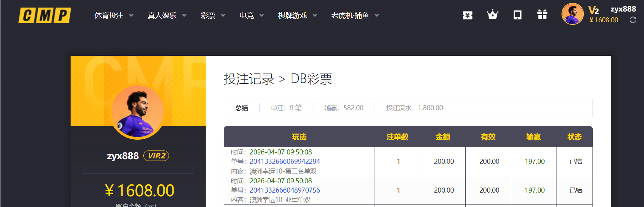
Task: Expand the 棋牌游戏 dropdown arrow
Action: click(x=315, y=15)
